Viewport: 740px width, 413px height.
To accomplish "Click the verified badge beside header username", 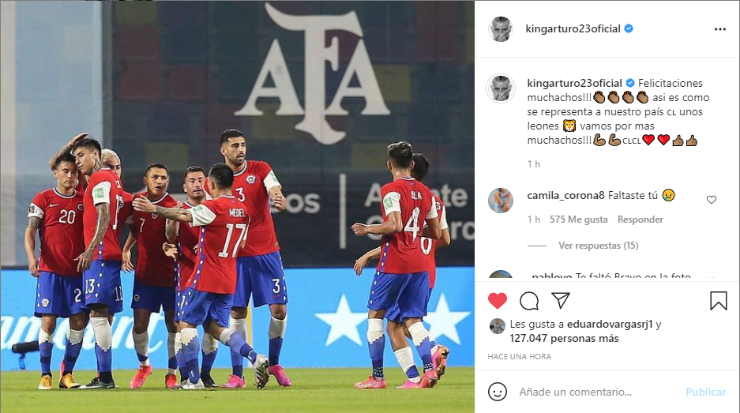I will click(x=629, y=29).
